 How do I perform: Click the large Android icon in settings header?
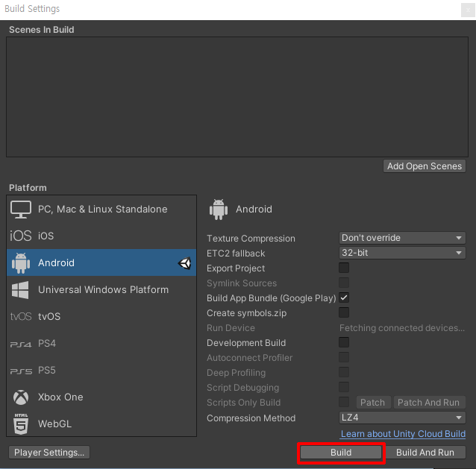(219, 210)
